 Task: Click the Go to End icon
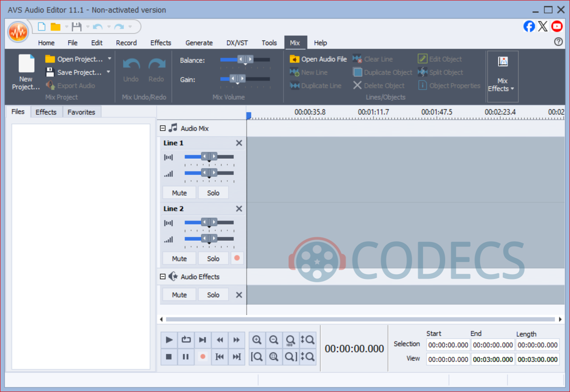pos(237,357)
